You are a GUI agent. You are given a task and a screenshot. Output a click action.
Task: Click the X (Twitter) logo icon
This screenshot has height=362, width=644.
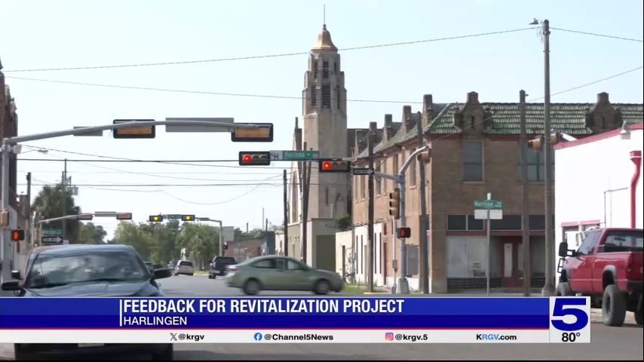(x=173, y=337)
